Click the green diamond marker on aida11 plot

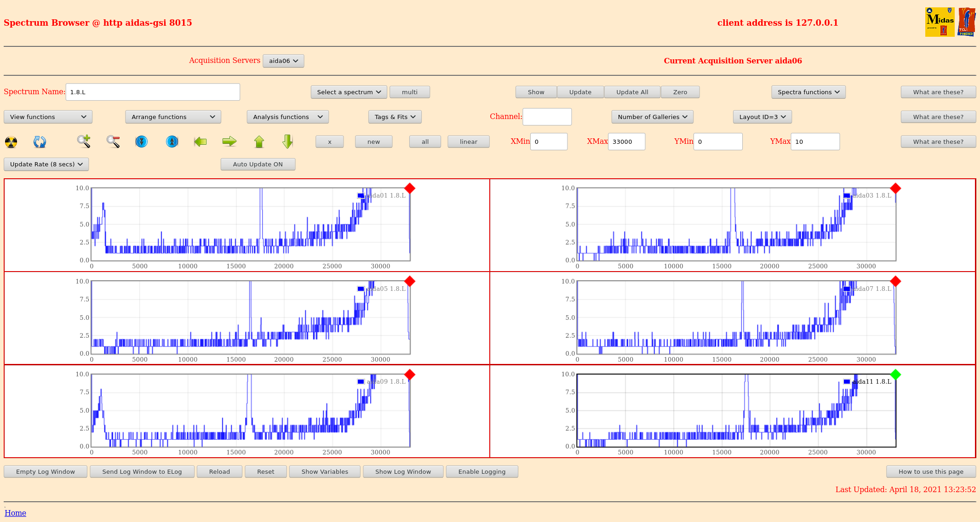pyautogui.click(x=895, y=374)
